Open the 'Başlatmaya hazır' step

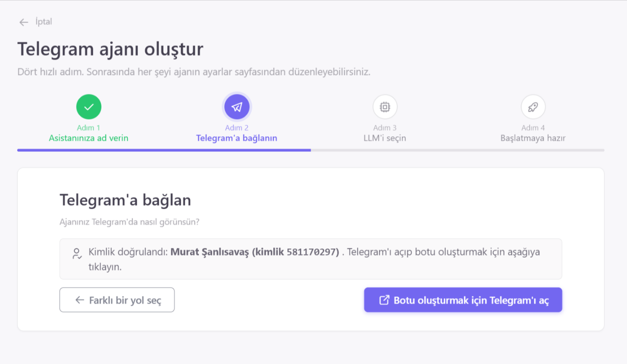click(x=533, y=138)
